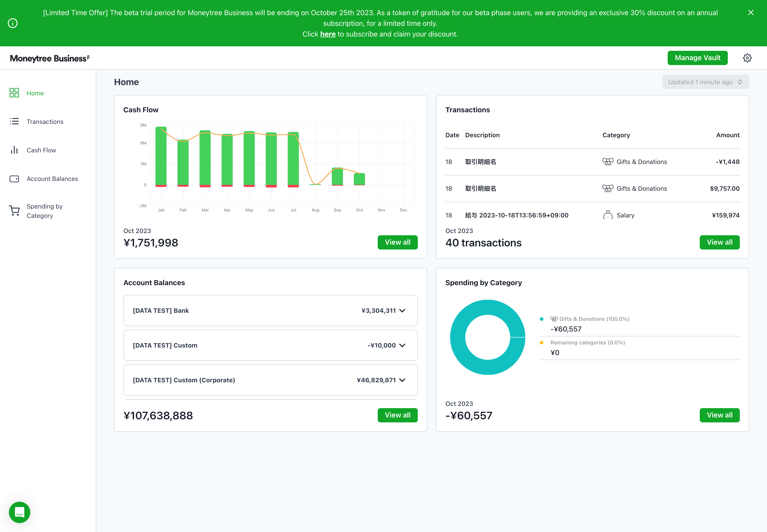Click the Spending by Category cart icon

14,211
